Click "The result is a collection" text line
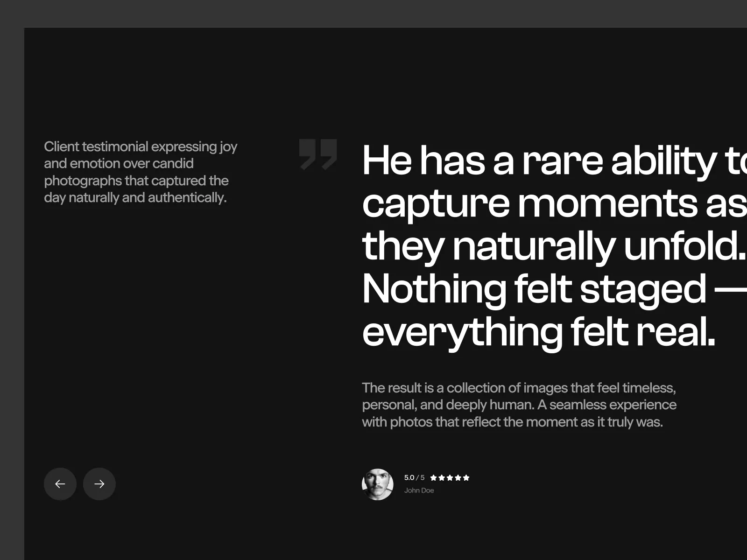 click(519, 388)
